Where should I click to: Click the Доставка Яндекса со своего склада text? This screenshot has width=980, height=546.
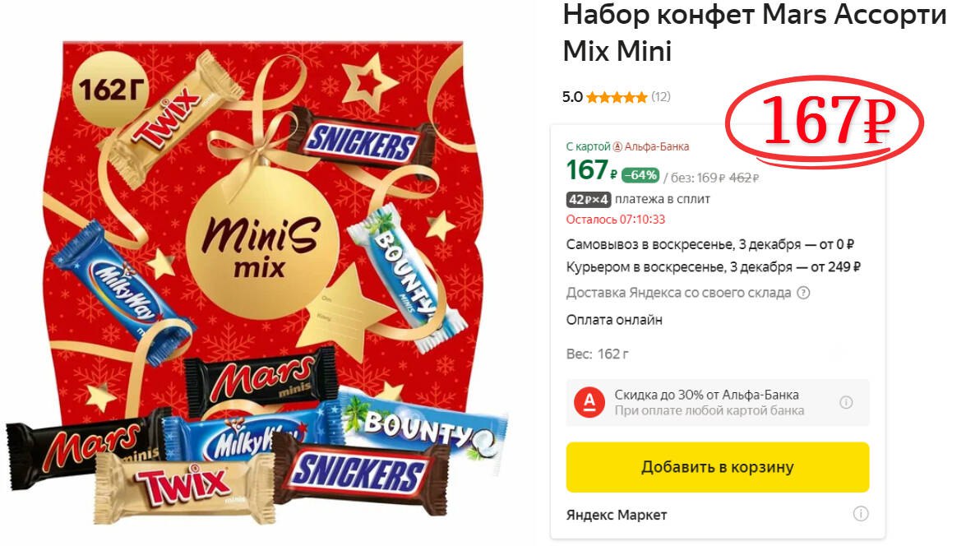tap(678, 293)
